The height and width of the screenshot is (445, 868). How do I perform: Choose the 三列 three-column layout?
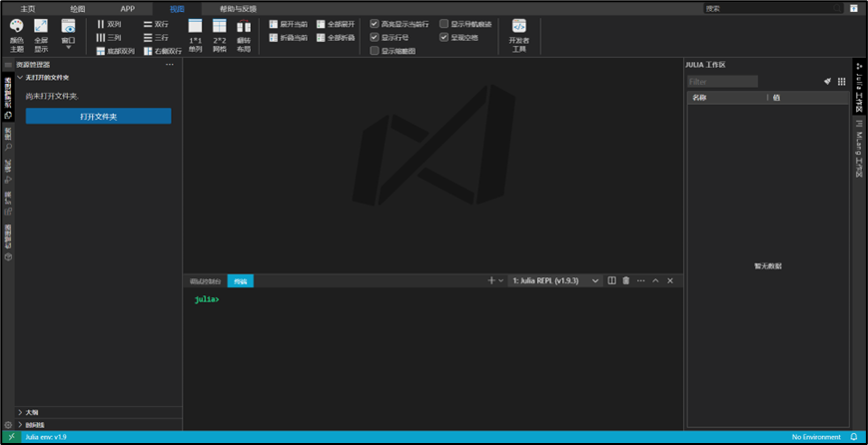pyautogui.click(x=109, y=38)
